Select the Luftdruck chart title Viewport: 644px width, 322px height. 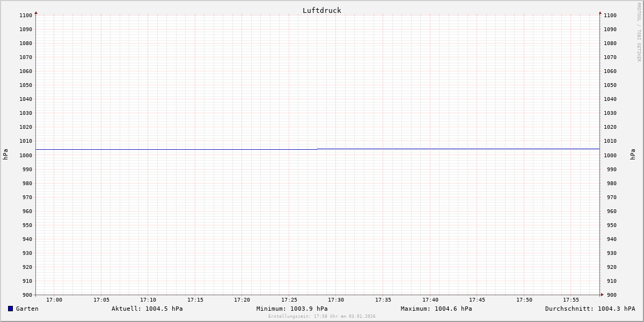(x=321, y=10)
